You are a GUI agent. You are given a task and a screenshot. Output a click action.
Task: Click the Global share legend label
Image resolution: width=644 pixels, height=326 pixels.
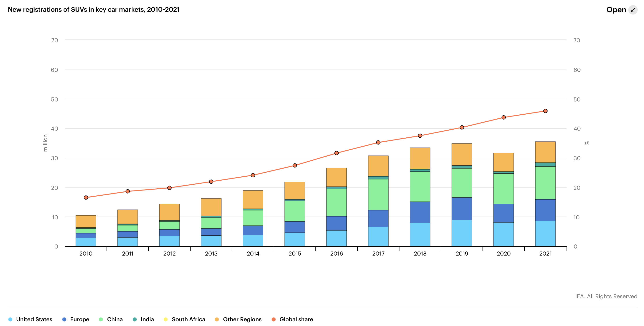point(296,319)
